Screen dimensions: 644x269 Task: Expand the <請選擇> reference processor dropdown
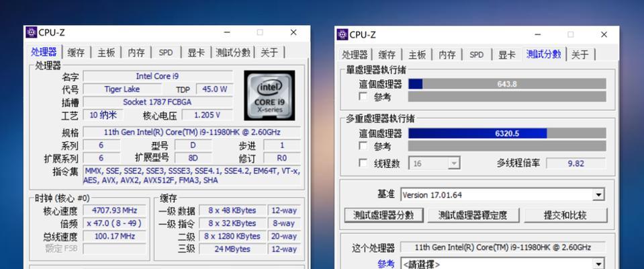pos(502,264)
